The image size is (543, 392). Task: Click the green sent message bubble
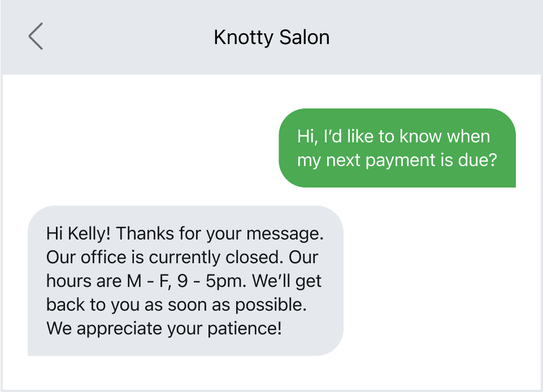click(x=397, y=147)
